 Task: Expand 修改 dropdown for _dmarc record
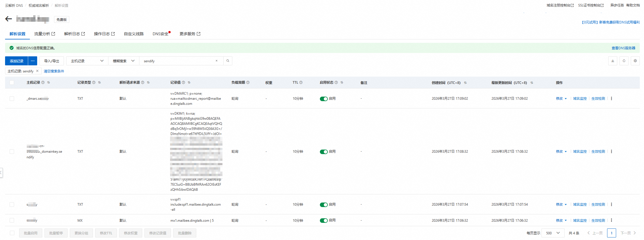pos(566,99)
